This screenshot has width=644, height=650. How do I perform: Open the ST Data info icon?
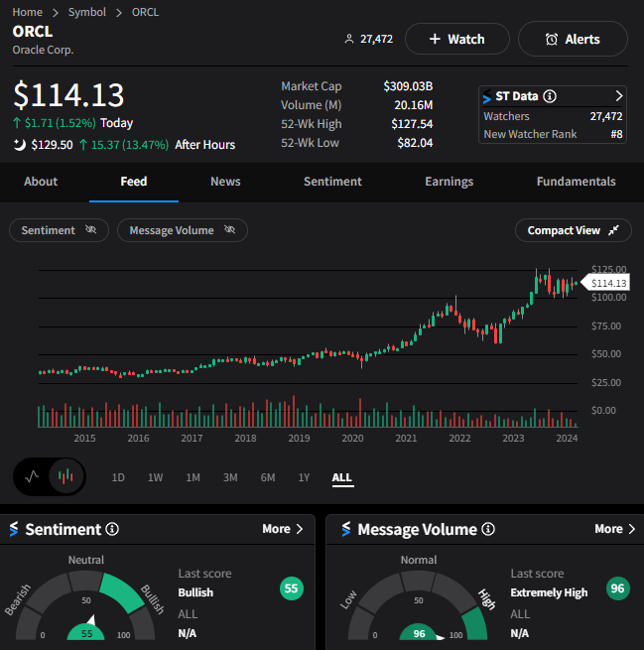(x=550, y=96)
